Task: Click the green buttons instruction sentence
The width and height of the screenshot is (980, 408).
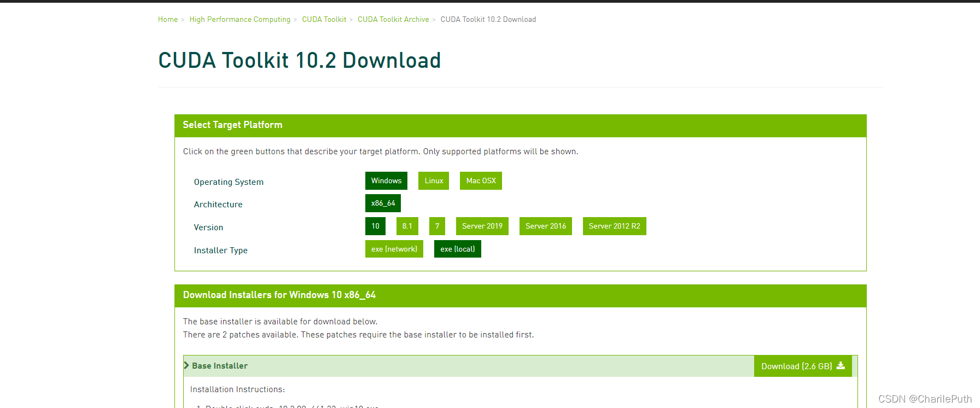Action: point(381,151)
